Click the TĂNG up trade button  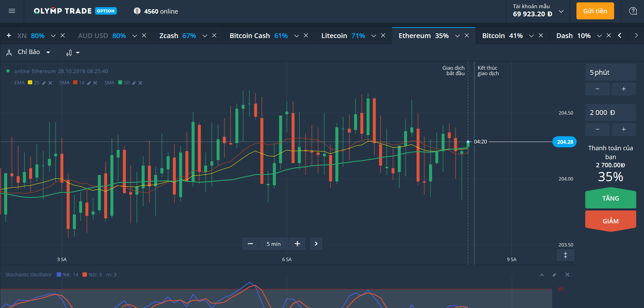tap(610, 198)
